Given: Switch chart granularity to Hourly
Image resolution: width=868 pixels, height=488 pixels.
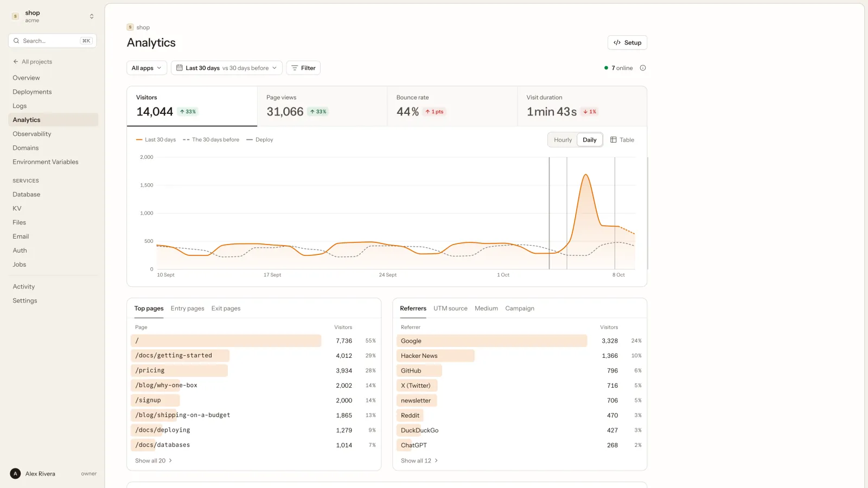Looking at the screenshot, I should 563,140.
